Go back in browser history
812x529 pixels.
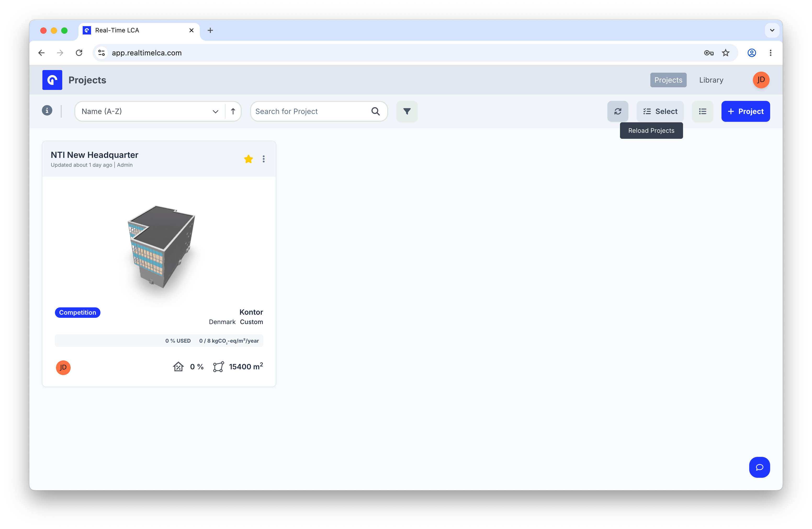[x=42, y=53]
